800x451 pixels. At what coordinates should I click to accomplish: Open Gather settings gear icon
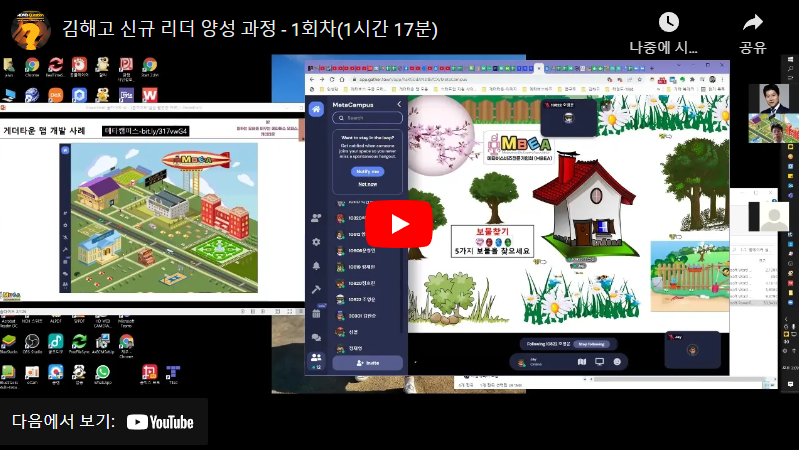316,242
